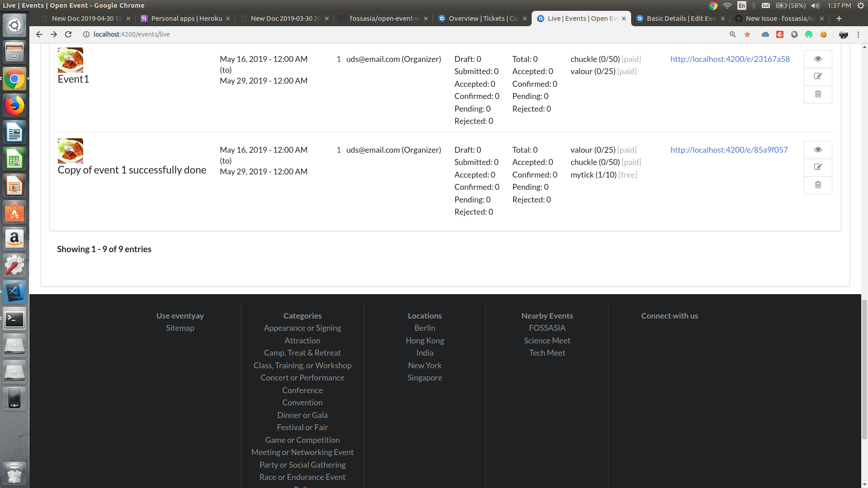Open the Hong Kong location link

click(x=425, y=341)
